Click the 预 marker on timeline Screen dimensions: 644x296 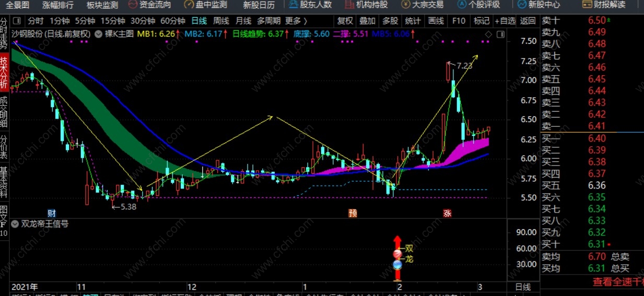click(353, 213)
